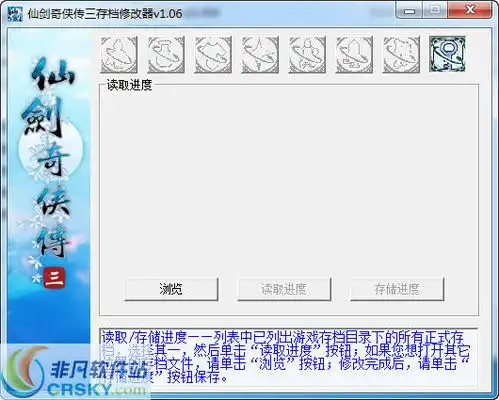Click the seventh greyed-out icon in the top row
499x400 pixels.
click(x=401, y=55)
